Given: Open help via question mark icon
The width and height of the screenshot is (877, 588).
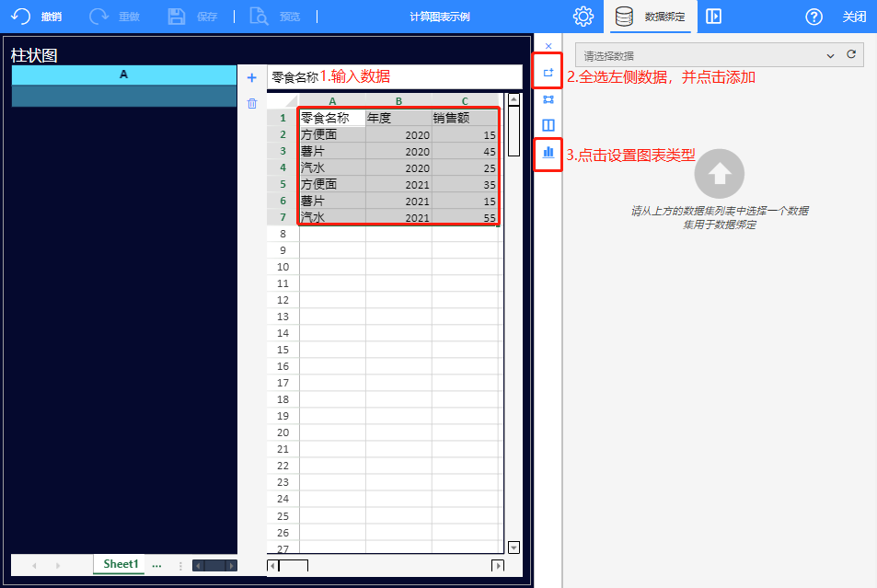Looking at the screenshot, I should click(x=814, y=17).
